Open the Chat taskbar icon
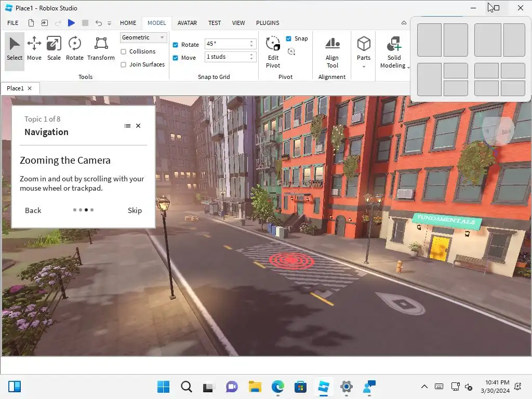Screen dimensions: 532x399 click(232, 387)
